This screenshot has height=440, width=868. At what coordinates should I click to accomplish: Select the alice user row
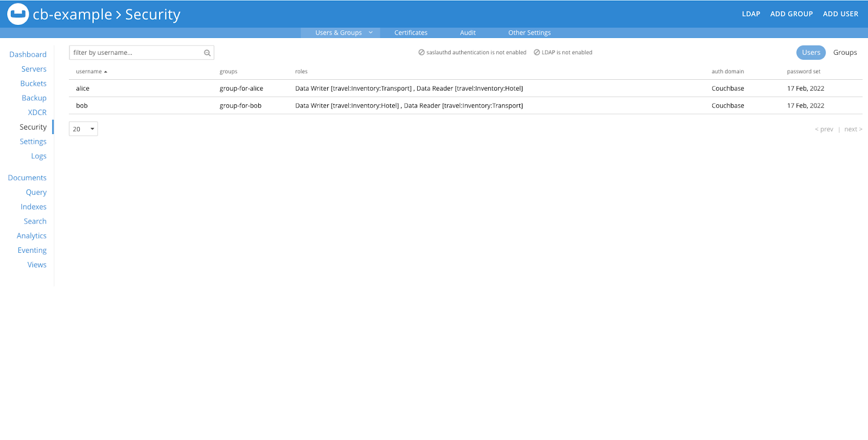pos(83,88)
